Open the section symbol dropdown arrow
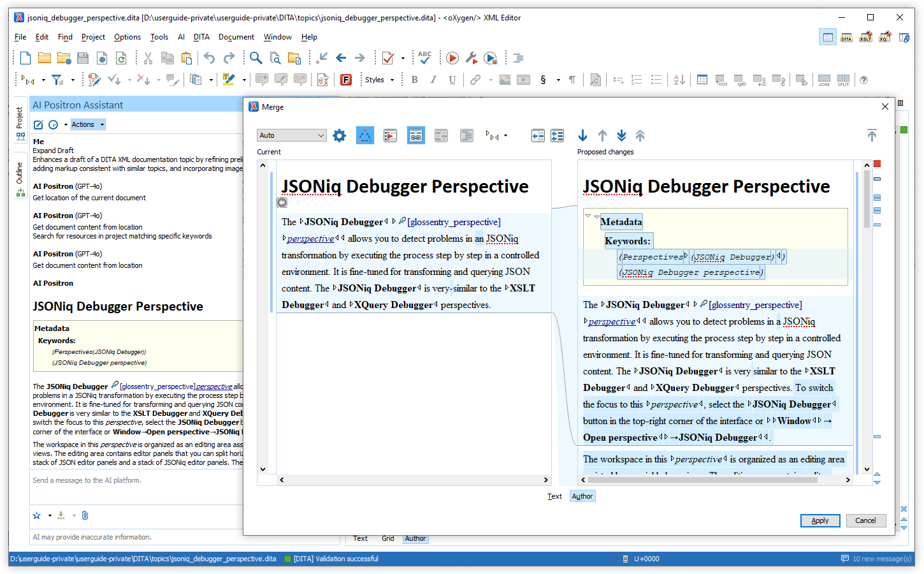Viewport: 924px width, 574px height. pyautogui.click(x=558, y=80)
